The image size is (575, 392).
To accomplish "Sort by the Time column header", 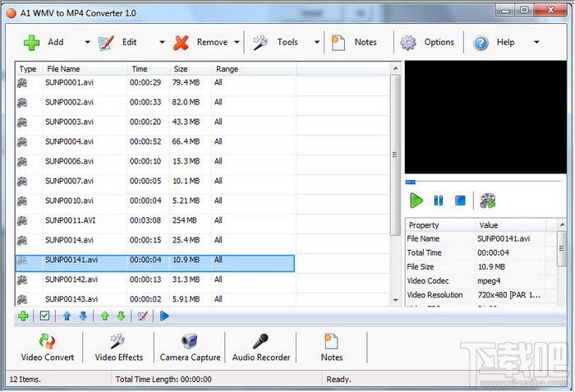I will tap(149, 69).
